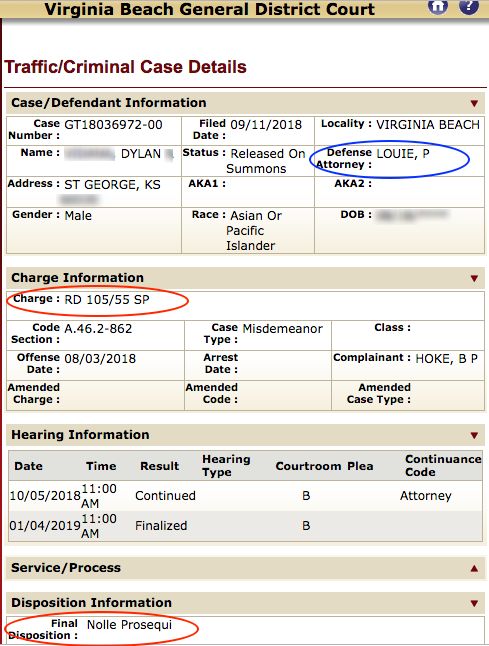Select the charge text RD 105/55 SP
This screenshot has width=489, height=646.
pyautogui.click(x=107, y=300)
